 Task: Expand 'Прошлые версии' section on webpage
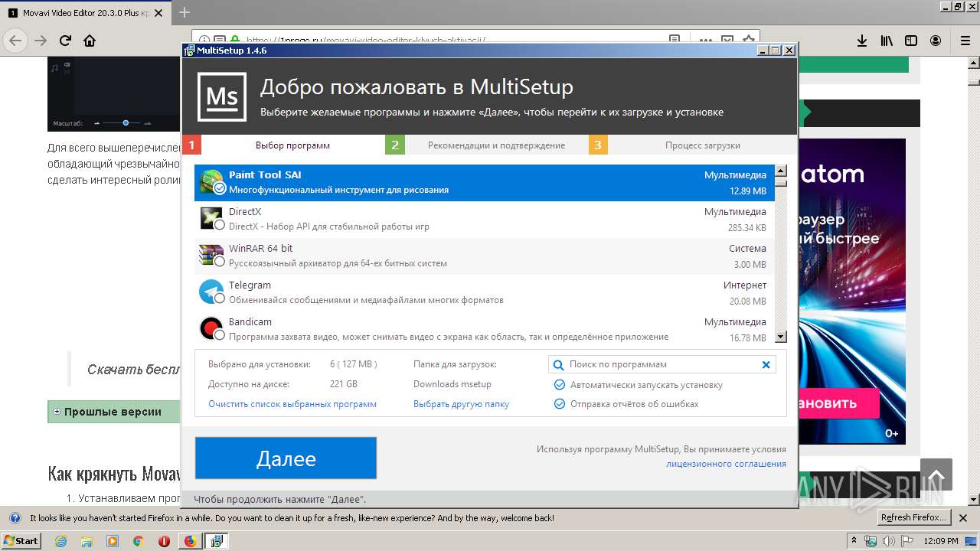click(x=57, y=412)
